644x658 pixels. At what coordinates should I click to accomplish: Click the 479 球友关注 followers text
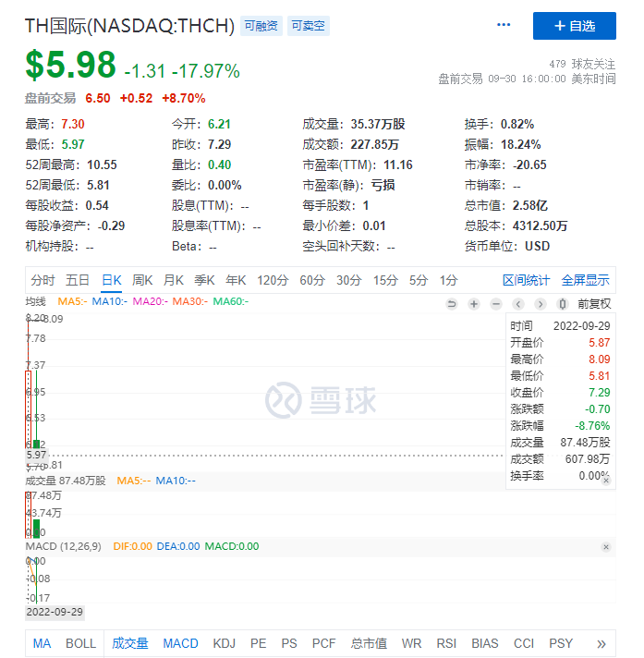coord(582,64)
